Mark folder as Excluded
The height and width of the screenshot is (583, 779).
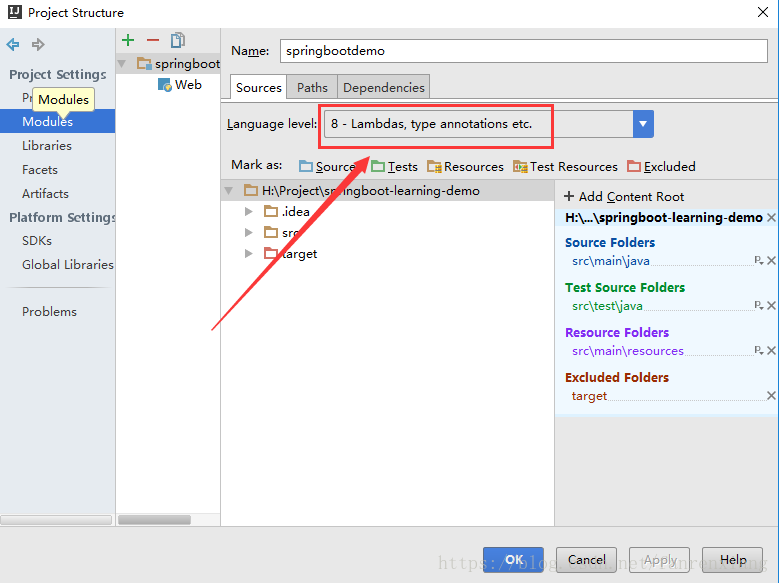661,167
